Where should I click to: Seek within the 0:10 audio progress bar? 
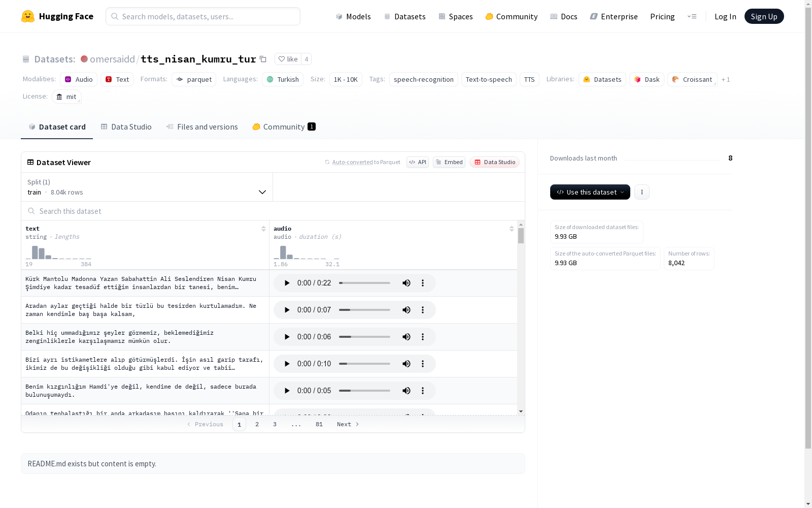(x=365, y=364)
